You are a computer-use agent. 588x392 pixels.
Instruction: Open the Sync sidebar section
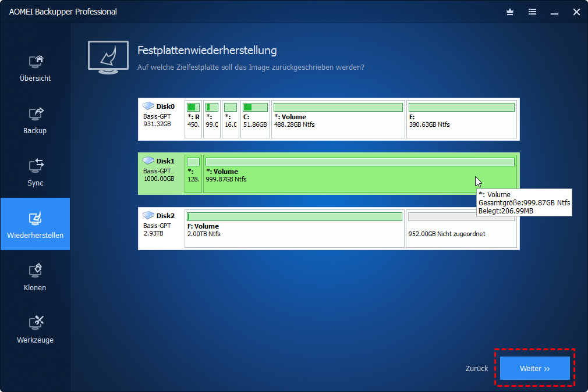pos(36,173)
